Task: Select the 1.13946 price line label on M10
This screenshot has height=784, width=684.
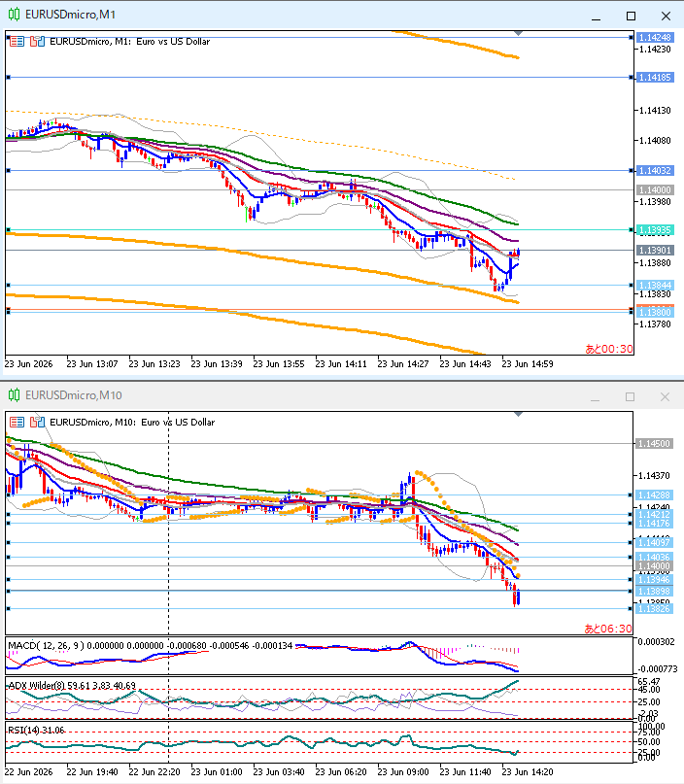Action: 655,580
